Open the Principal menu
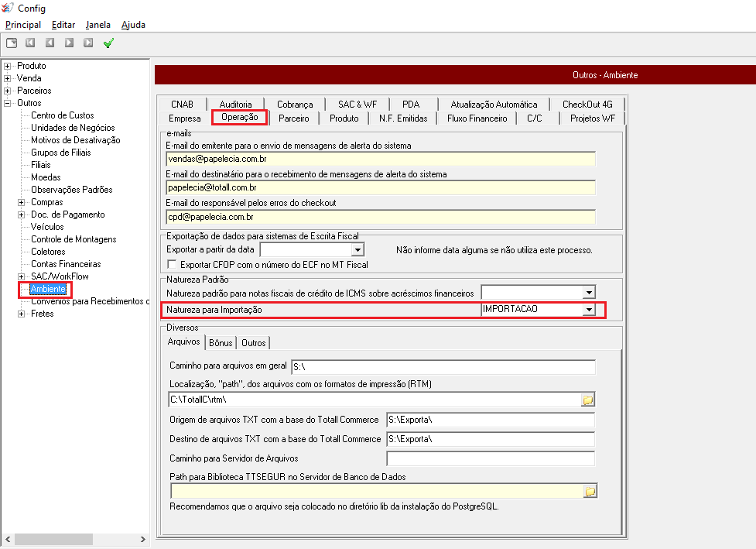Screen dimensions: 756x549 click(x=23, y=25)
